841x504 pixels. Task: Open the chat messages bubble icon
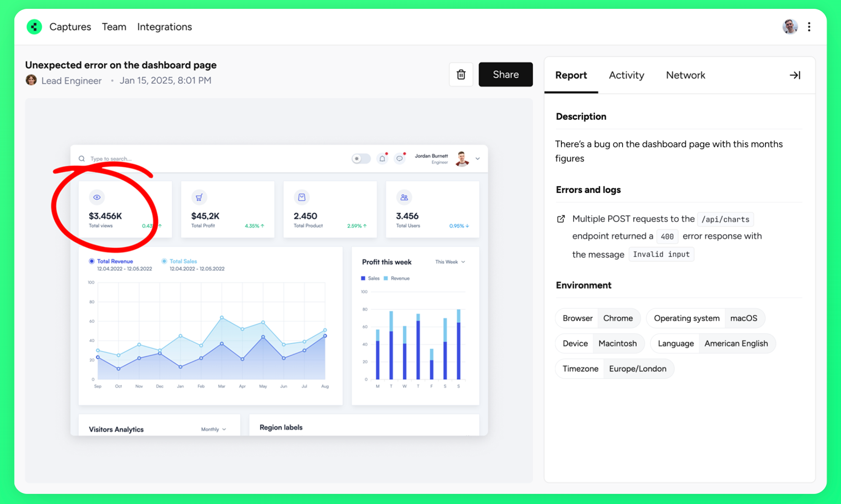point(399,159)
